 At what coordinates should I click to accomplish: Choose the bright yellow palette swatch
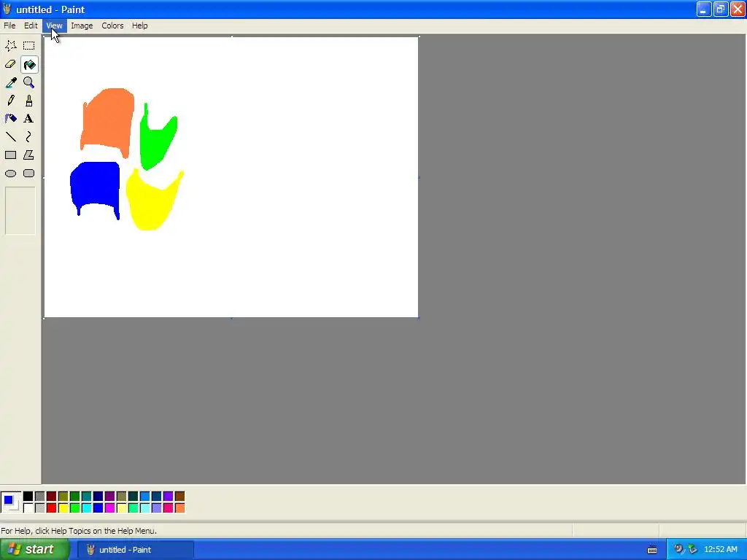click(63, 508)
